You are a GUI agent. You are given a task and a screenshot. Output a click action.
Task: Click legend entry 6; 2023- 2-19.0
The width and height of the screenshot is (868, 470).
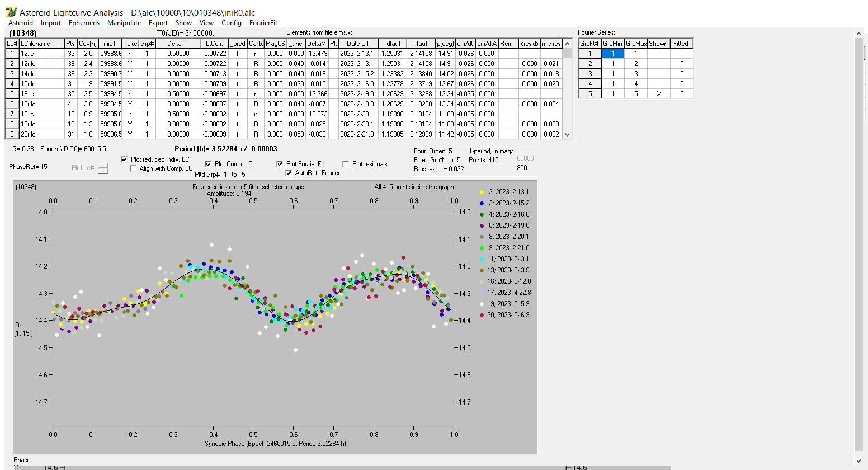[508, 225]
